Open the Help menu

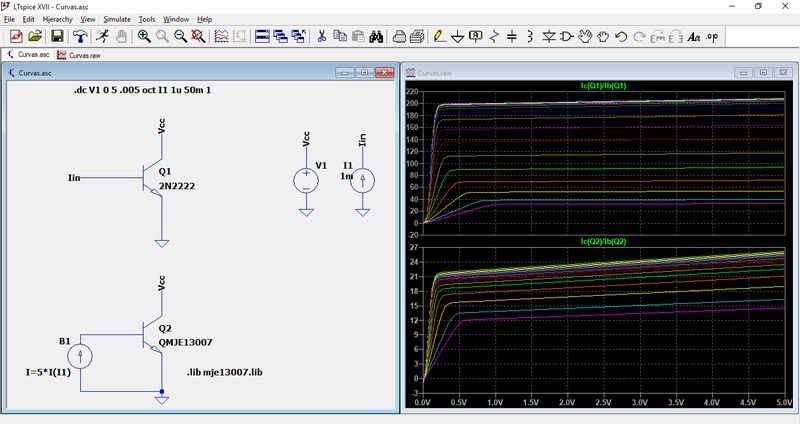click(205, 19)
